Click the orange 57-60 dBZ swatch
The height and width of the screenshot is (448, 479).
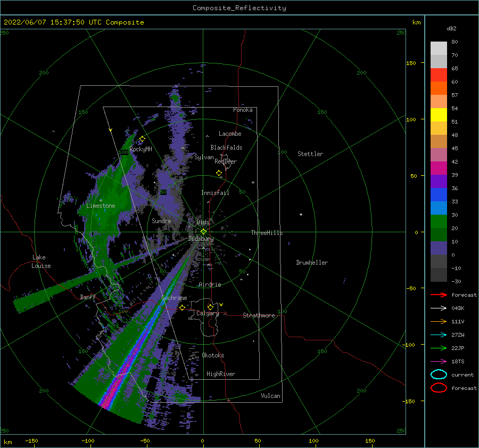(439, 88)
